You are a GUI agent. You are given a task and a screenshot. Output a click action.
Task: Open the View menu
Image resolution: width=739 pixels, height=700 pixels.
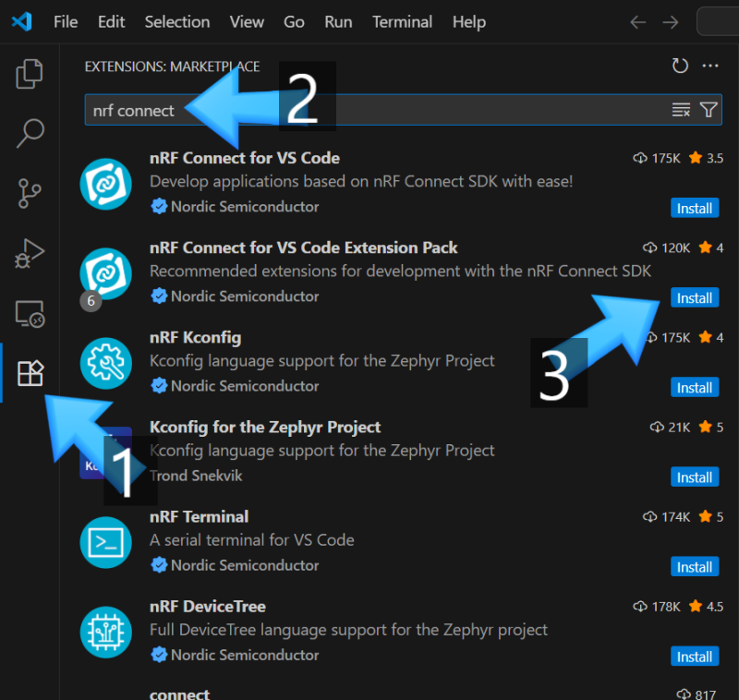tap(247, 22)
